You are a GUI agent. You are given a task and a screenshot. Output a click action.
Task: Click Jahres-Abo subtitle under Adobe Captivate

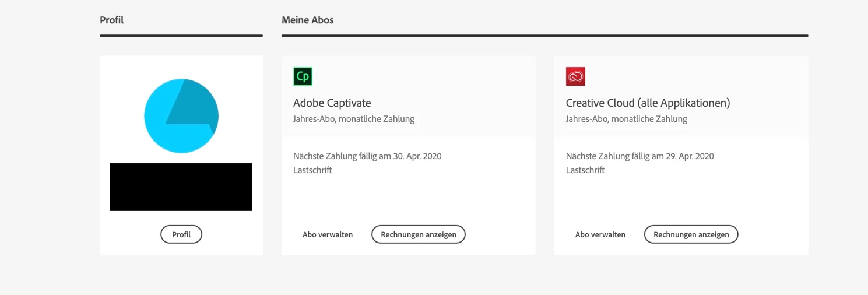pyautogui.click(x=354, y=119)
